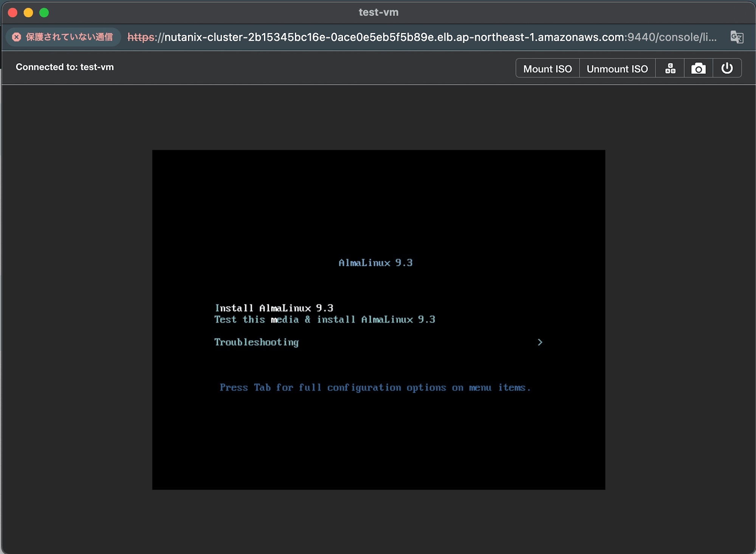Click the not-secure warning badge in address bar

63,37
